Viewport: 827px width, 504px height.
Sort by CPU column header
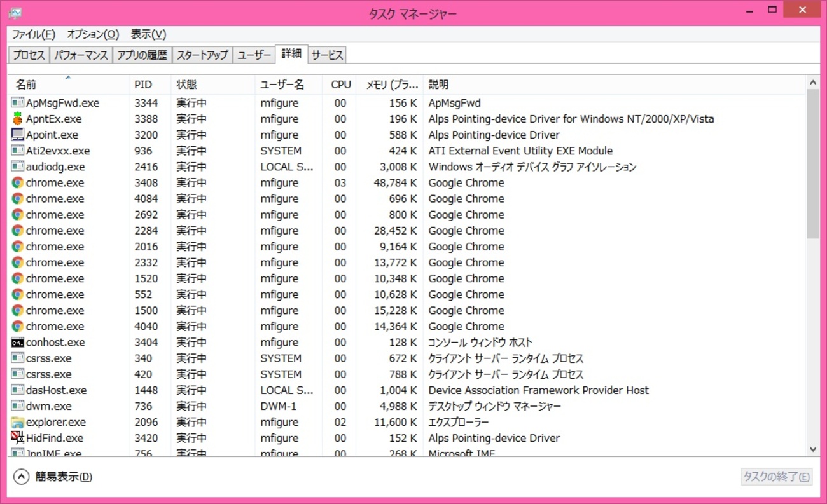click(x=340, y=85)
